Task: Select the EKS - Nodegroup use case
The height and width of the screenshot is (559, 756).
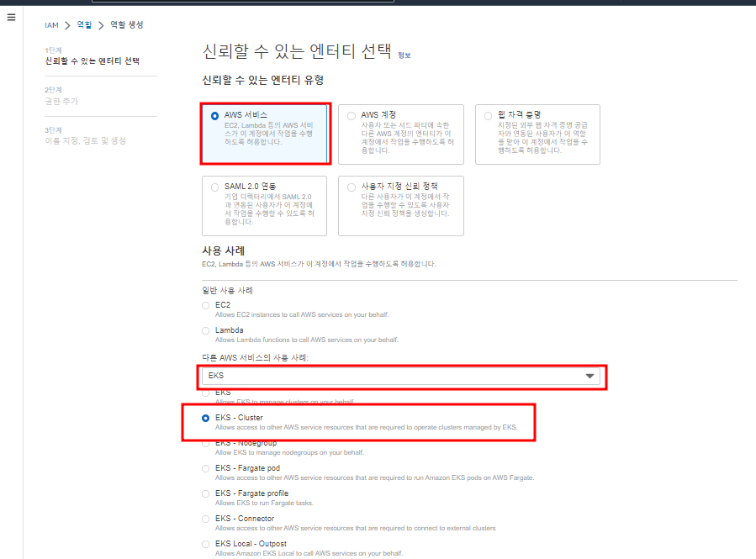Action: [206, 443]
